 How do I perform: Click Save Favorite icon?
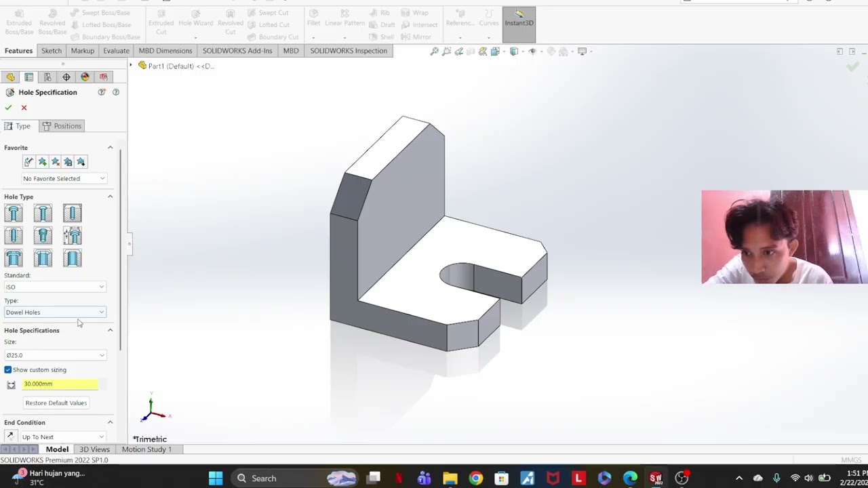pos(68,162)
